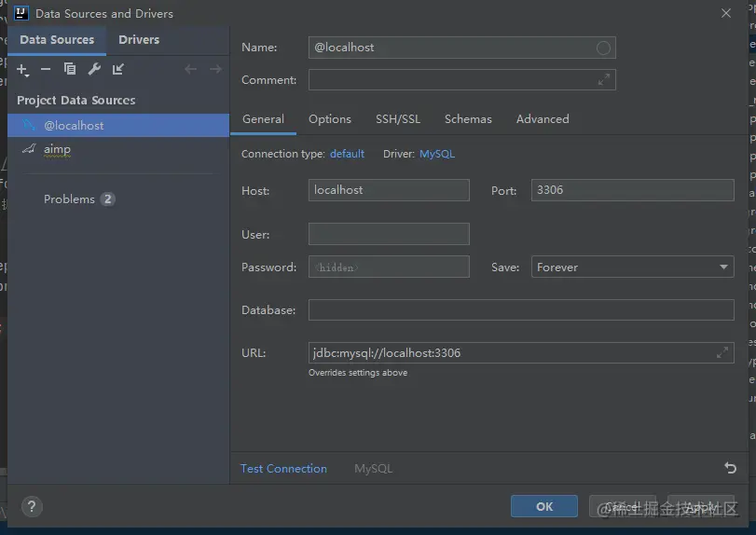Screen dimensions: 756x535
Task: Open the Save Forever dropdown
Action: 633,267
